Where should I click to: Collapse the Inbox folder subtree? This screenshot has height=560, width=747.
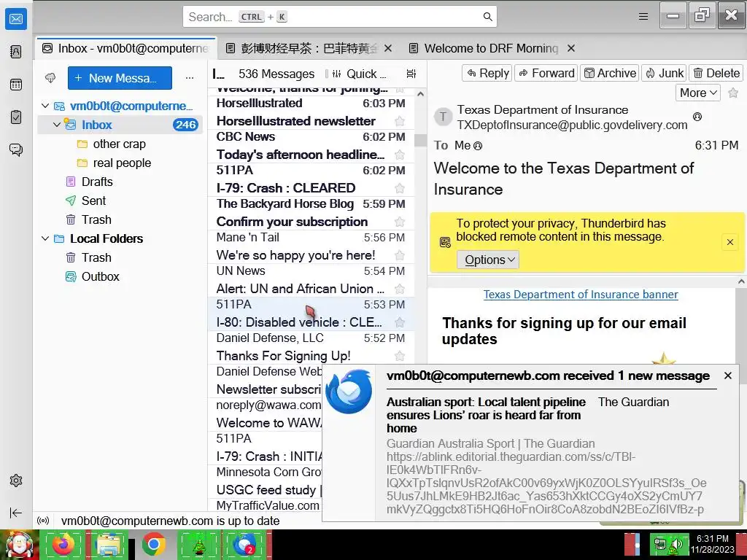pos(57,125)
